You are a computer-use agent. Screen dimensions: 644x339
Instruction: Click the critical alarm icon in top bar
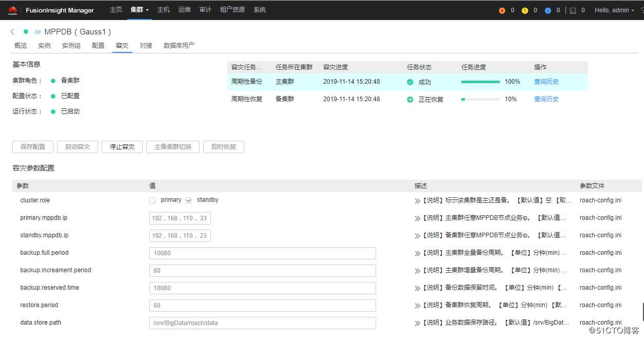tap(501, 10)
